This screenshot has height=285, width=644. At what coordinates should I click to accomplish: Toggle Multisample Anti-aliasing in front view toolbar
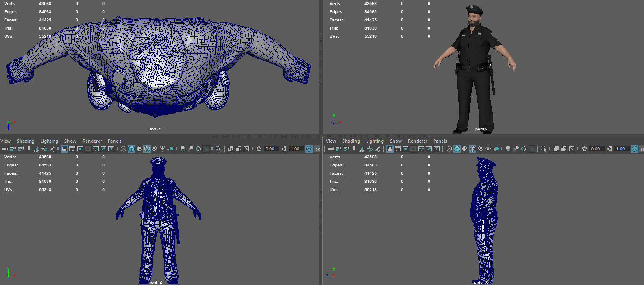click(198, 149)
